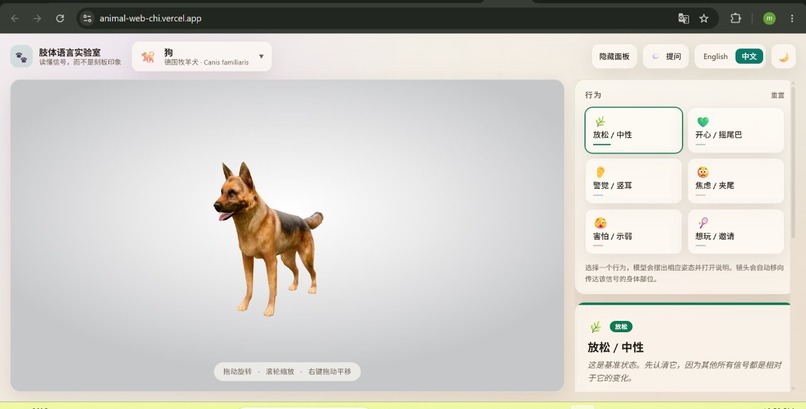Image resolution: width=806 pixels, height=409 pixels.
Task: Click the green 放松 tag badge
Action: point(621,327)
